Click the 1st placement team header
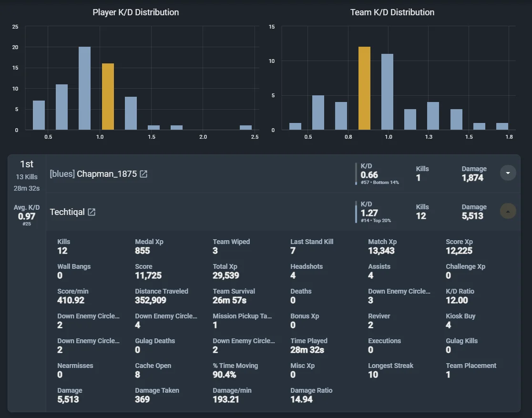The width and height of the screenshot is (532, 418). (27, 175)
